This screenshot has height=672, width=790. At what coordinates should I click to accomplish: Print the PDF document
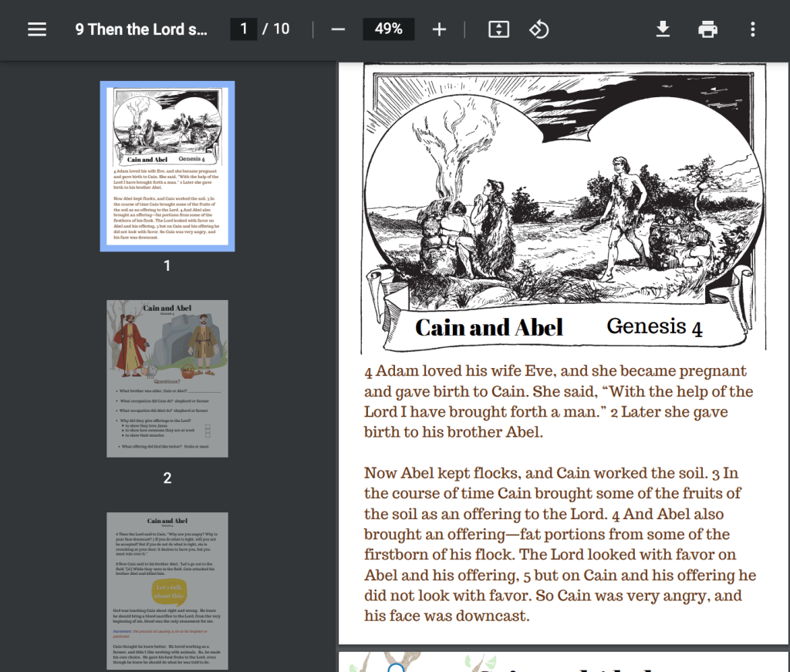pyautogui.click(x=707, y=29)
